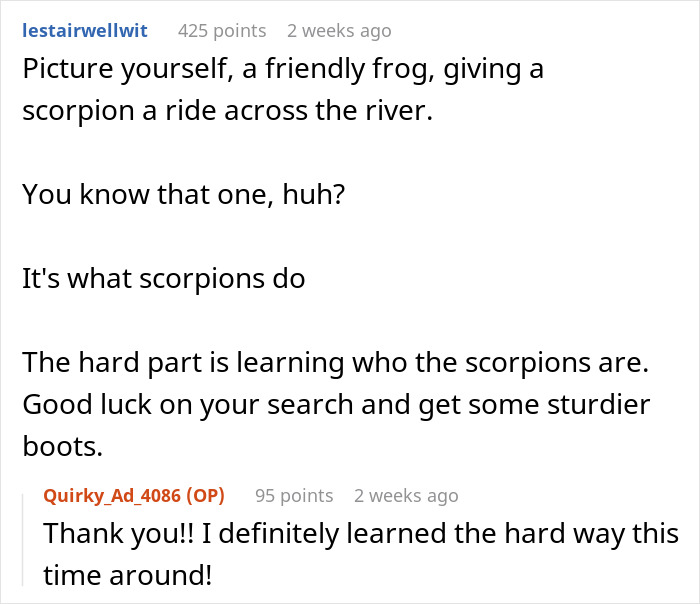Click the 'time around!' reply line

click(x=127, y=575)
